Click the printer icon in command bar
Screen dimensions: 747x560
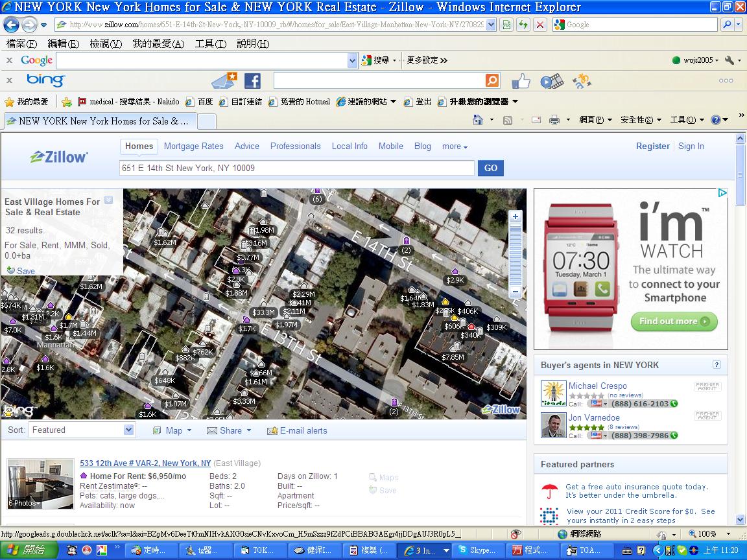click(x=554, y=120)
